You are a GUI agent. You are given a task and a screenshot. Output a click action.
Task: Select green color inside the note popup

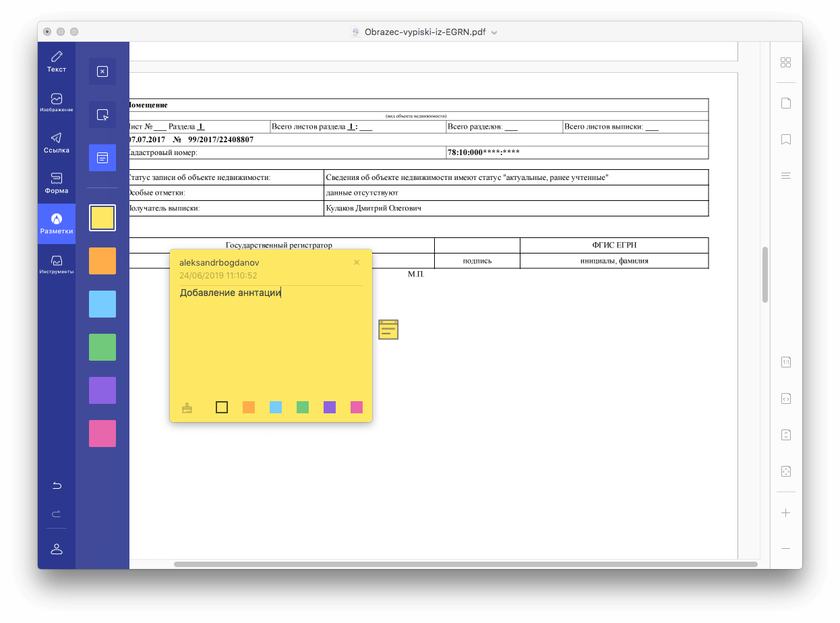pos(303,407)
